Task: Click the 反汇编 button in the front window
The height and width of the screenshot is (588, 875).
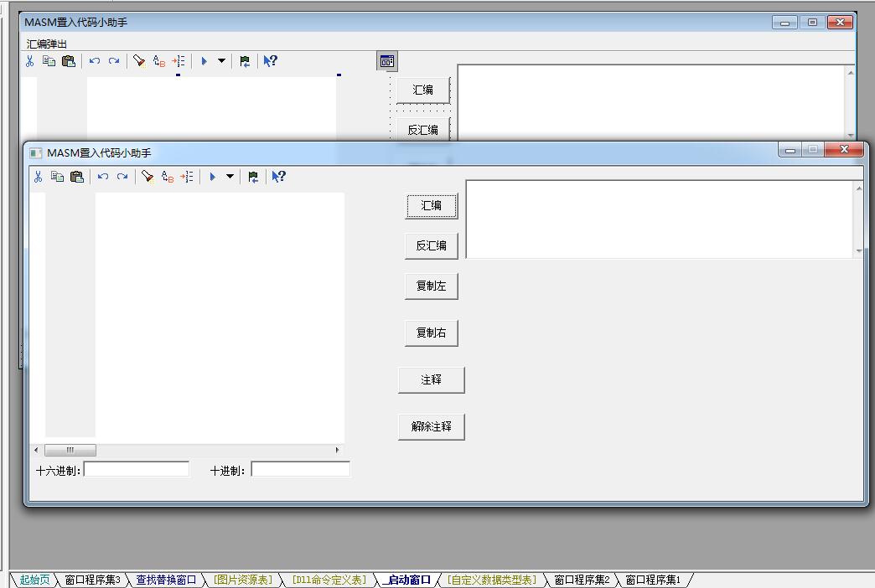Action: pos(432,246)
